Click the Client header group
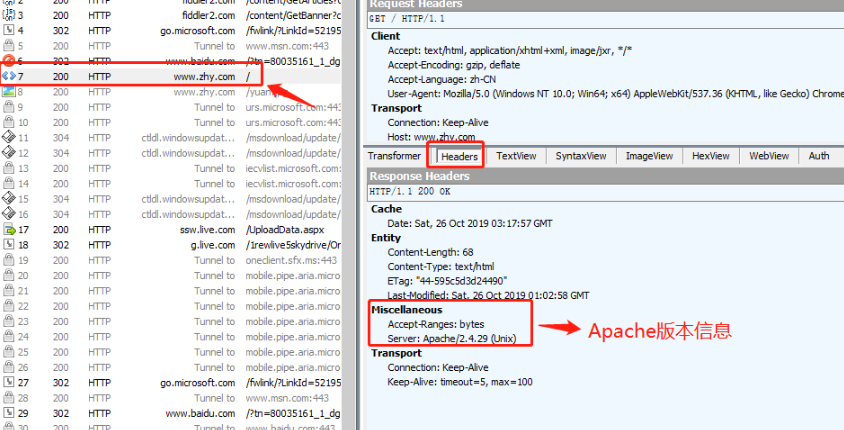This screenshot has width=844, height=430. 385,36
